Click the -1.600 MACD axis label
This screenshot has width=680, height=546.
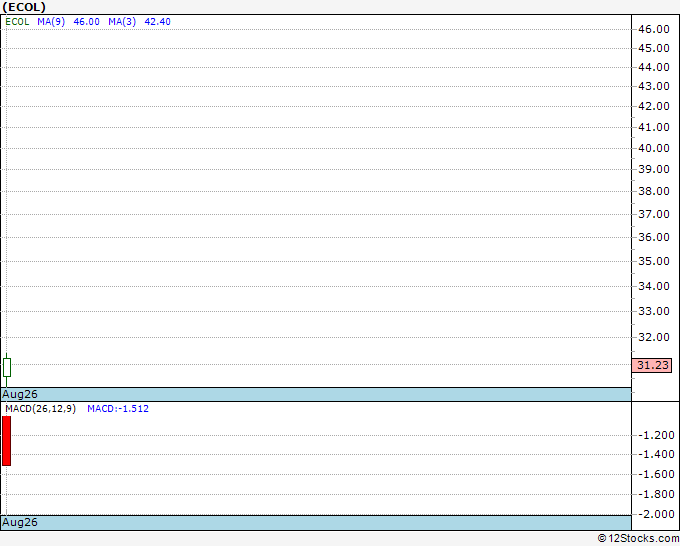pos(657,474)
